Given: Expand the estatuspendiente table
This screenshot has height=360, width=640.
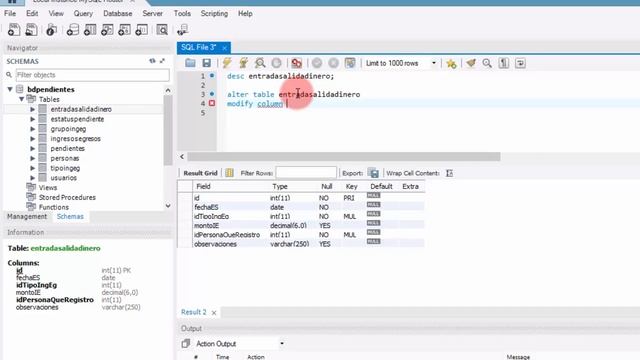Looking at the screenshot, I should click(33, 119).
